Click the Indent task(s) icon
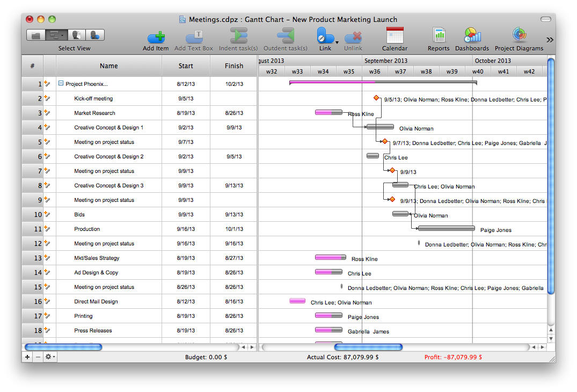Screen dimensions: 577x392 point(238,37)
